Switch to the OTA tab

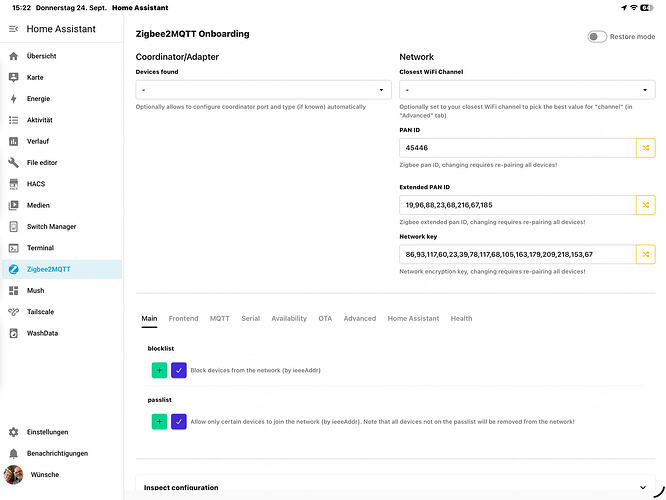(x=325, y=319)
